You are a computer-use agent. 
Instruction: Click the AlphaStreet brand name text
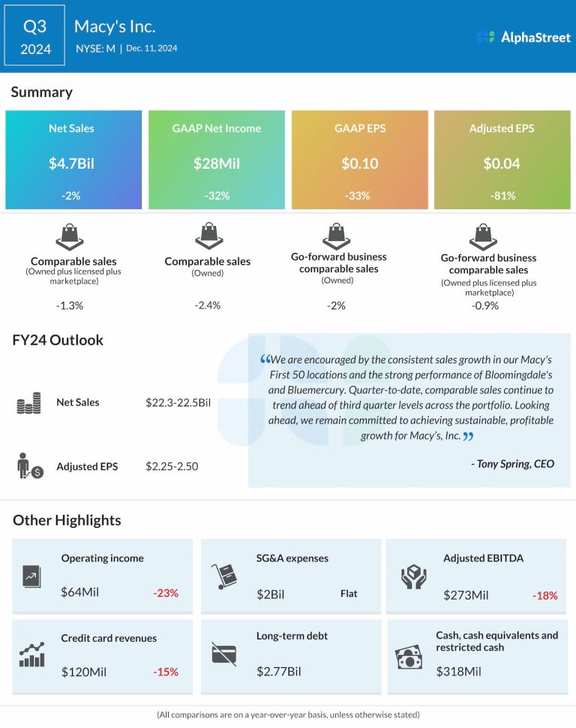tap(535, 37)
